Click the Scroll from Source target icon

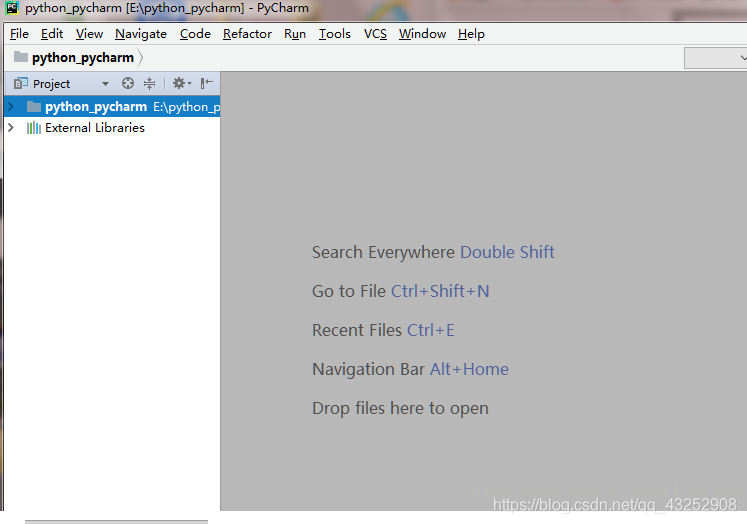point(128,83)
